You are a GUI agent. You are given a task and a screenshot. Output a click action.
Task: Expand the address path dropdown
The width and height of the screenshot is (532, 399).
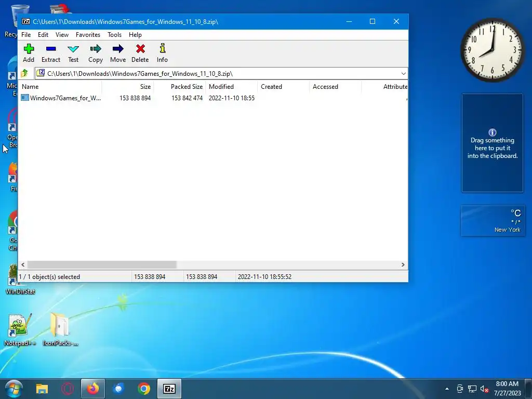click(x=403, y=74)
